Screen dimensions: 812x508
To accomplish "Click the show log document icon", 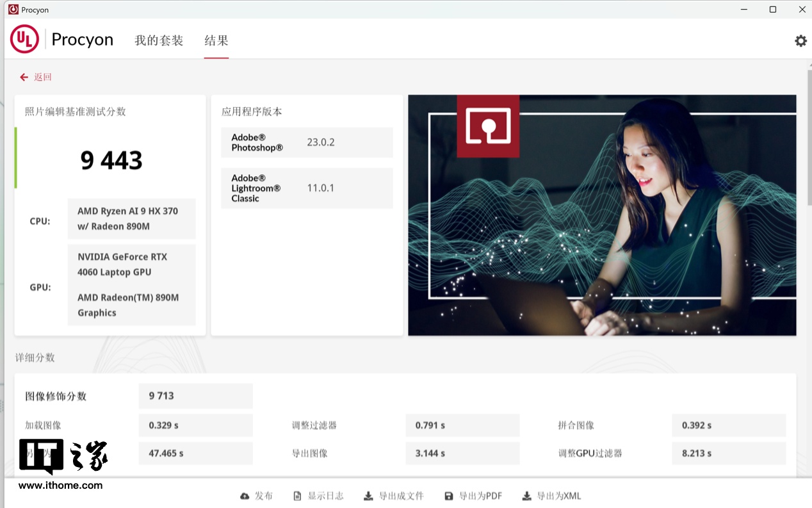I will [297, 496].
